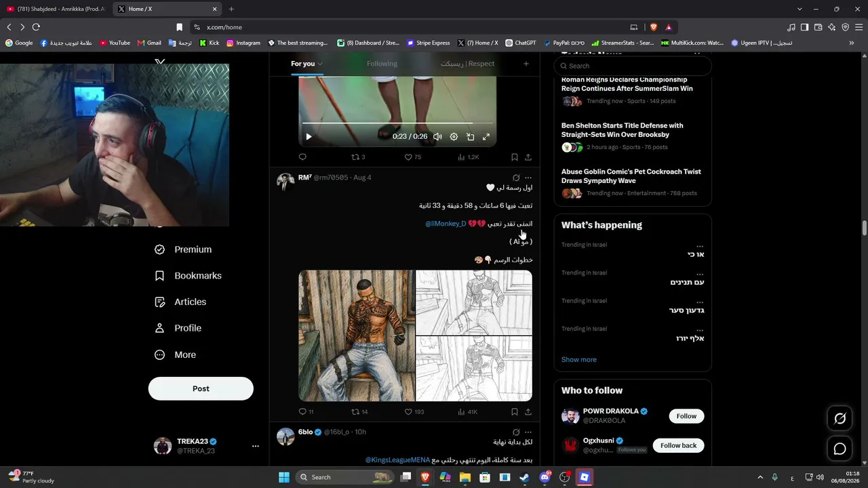Open the Kick bookmark
Screen dimensions: 868x488
(209, 43)
